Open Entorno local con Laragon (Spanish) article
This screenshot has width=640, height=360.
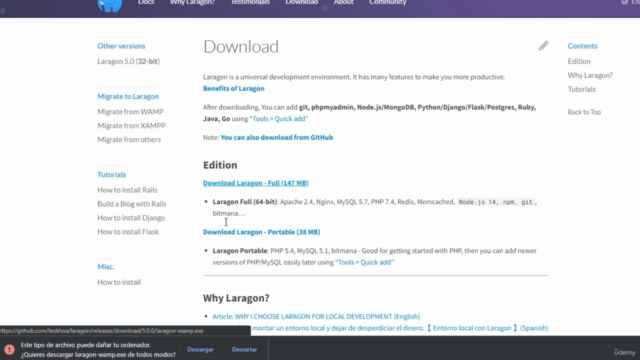click(x=400, y=328)
